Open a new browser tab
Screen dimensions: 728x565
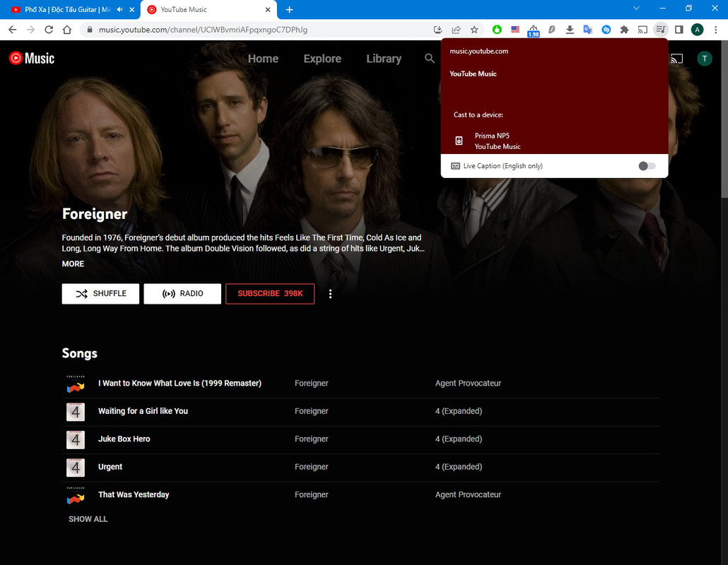pos(289,10)
